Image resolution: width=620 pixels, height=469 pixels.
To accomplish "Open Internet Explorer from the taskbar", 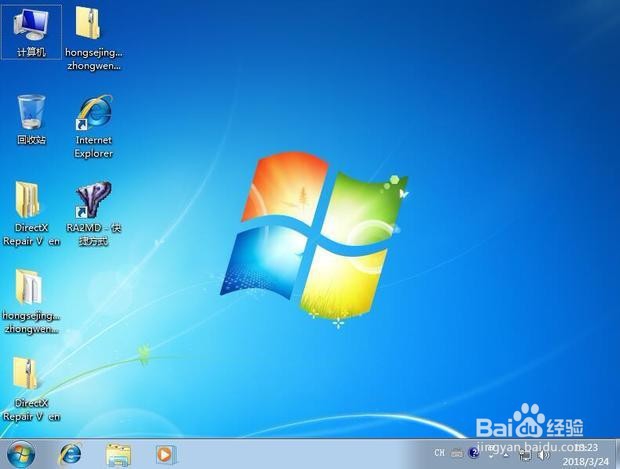I will [x=70, y=454].
